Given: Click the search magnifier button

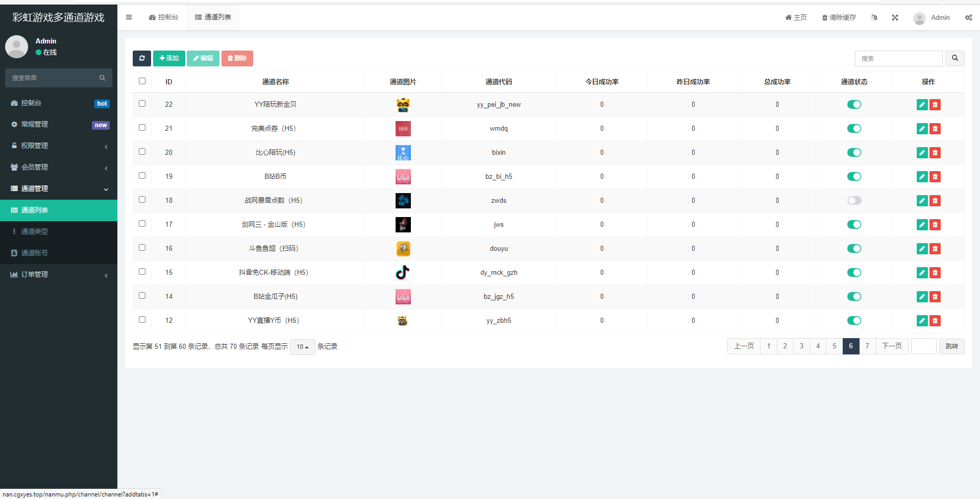Looking at the screenshot, I should point(954,58).
